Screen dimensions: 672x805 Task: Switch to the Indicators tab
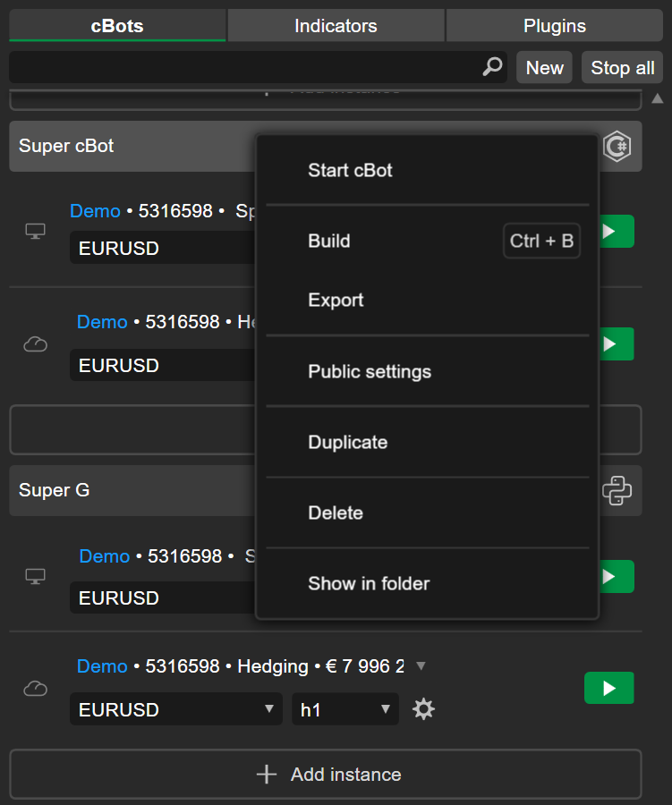[x=336, y=26]
